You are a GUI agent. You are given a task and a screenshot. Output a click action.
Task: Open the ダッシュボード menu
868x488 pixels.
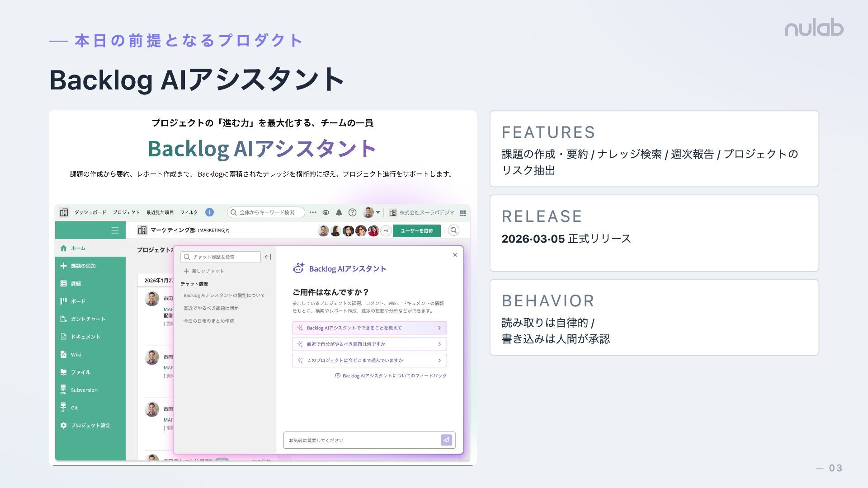(90, 212)
